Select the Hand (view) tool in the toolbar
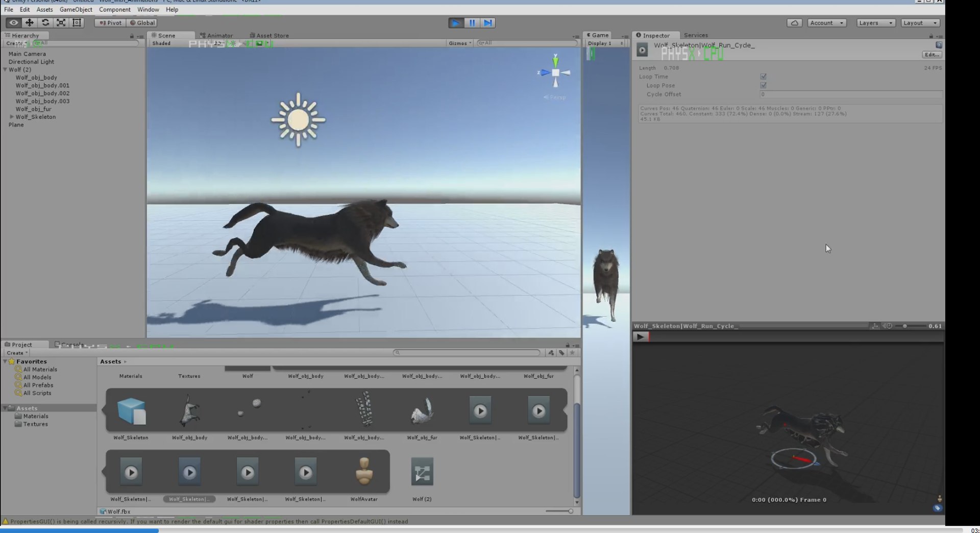 click(x=13, y=22)
